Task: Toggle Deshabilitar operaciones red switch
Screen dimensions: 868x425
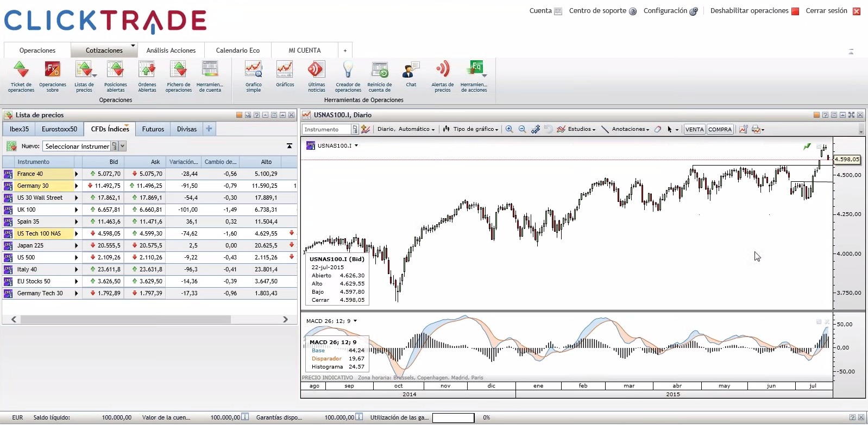Action: pyautogui.click(x=795, y=11)
